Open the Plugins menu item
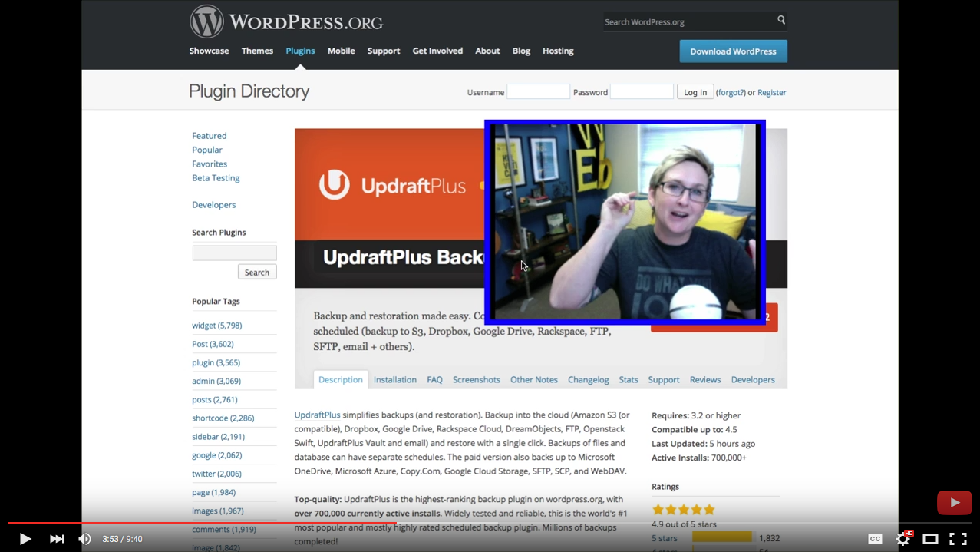Viewport: 980px width, 552px height. (300, 51)
